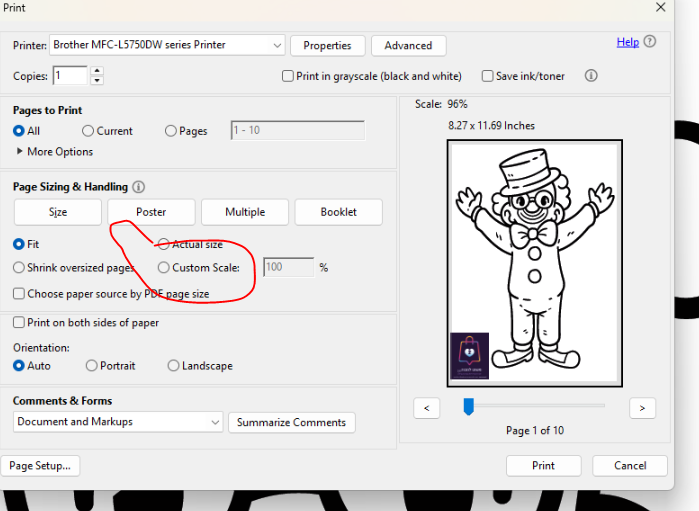Click the info icon next to Page Sizing & Handling

[x=139, y=187]
